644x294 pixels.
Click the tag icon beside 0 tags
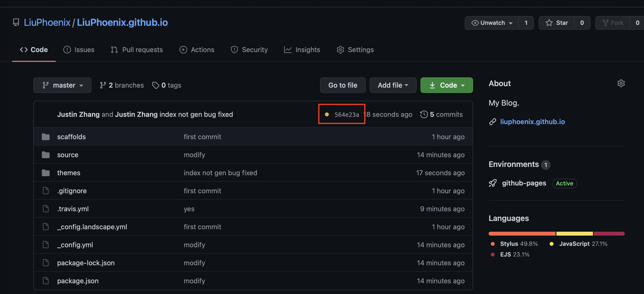click(x=155, y=85)
